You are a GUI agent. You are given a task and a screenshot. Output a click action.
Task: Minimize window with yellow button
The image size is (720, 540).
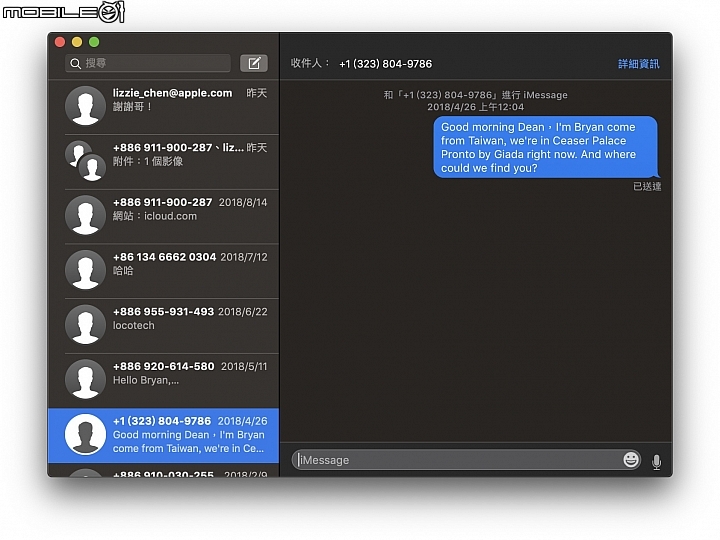click(77, 42)
